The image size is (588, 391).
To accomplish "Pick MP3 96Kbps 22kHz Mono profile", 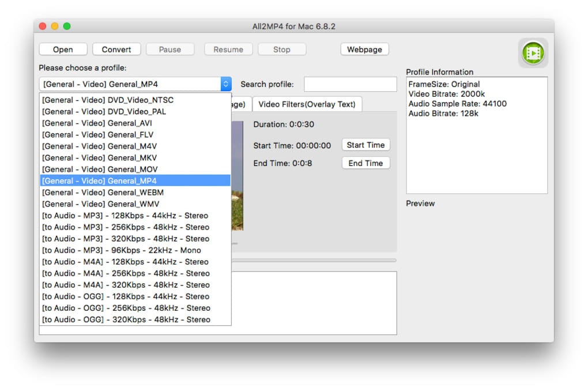I will pyautogui.click(x=135, y=250).
